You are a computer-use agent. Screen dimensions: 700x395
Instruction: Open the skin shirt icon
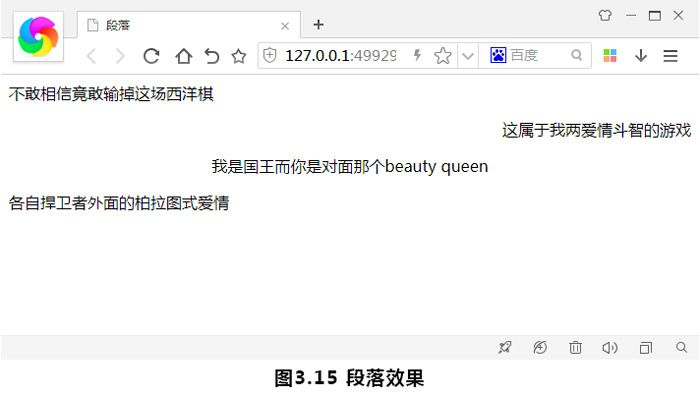click(605, 16)
